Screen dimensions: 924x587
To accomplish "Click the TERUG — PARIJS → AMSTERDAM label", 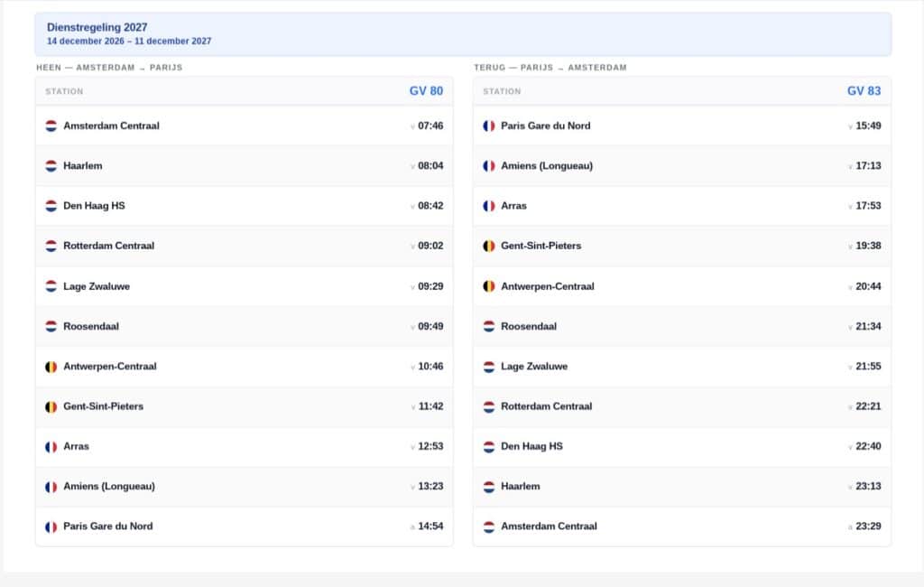I will pos(550,67).
